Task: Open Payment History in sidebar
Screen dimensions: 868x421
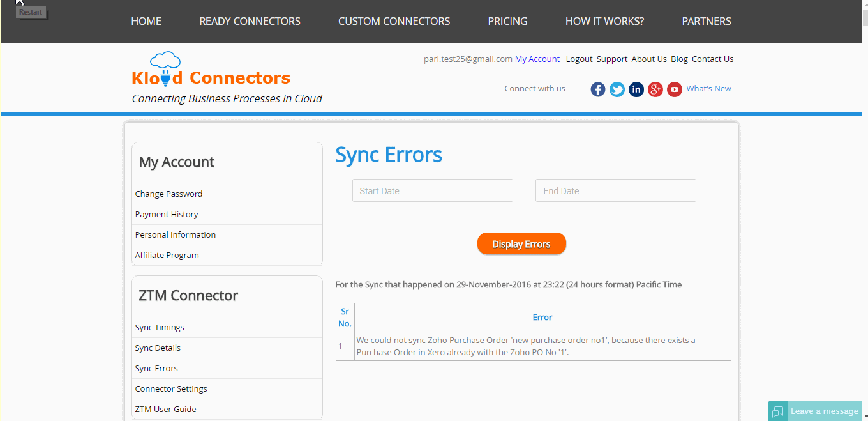Action: 167,214
